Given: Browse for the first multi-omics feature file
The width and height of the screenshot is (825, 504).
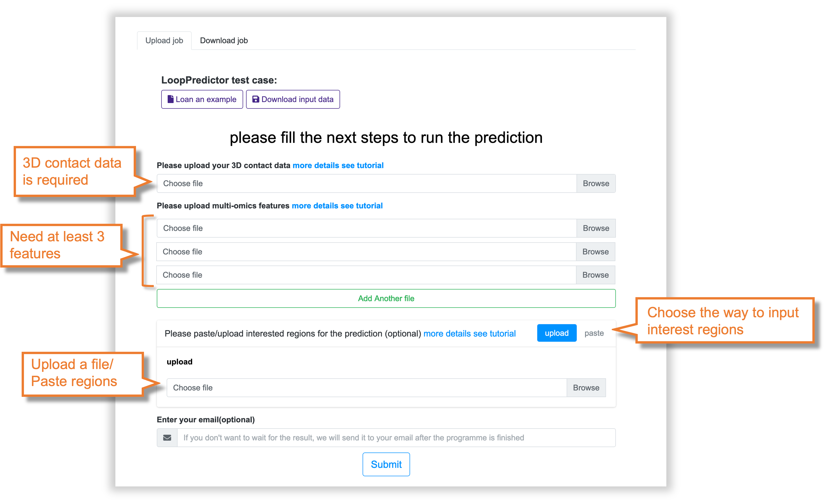Looking at the screenshot, I should click(596, 228).
